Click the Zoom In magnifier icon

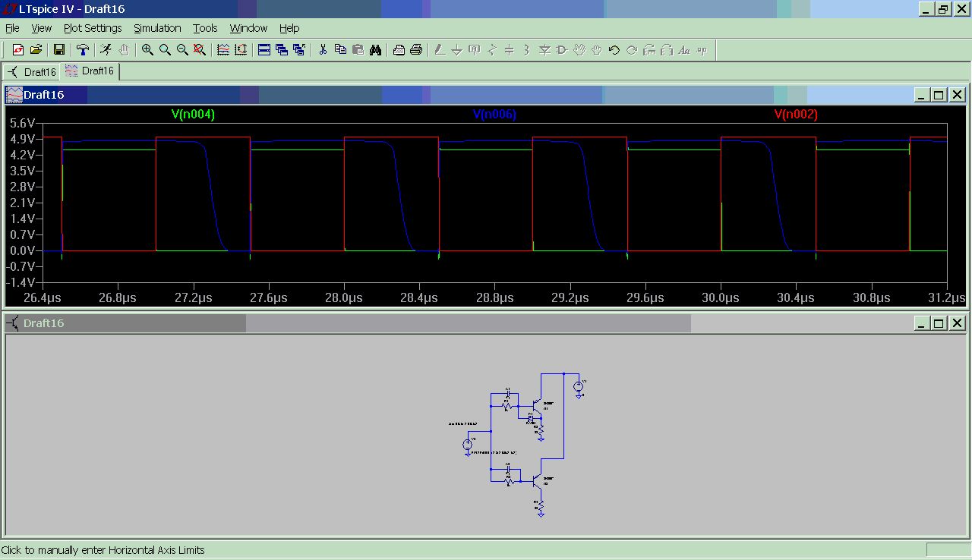click(147, 50)
